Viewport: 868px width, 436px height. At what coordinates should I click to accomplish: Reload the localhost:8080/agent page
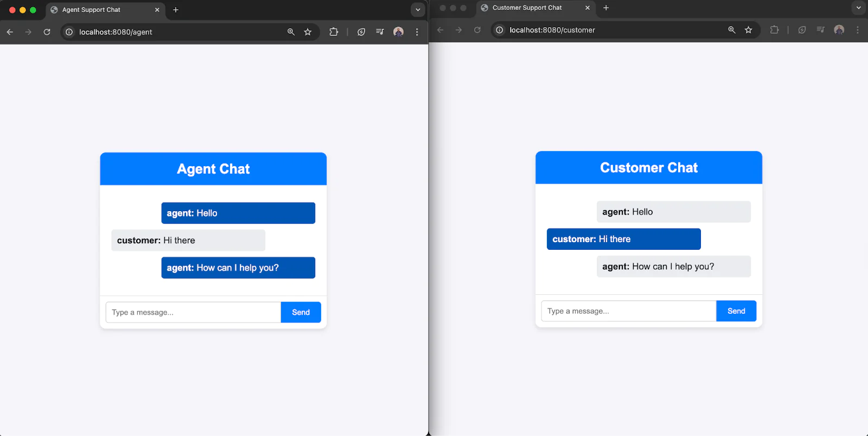(x=47, y=32)
